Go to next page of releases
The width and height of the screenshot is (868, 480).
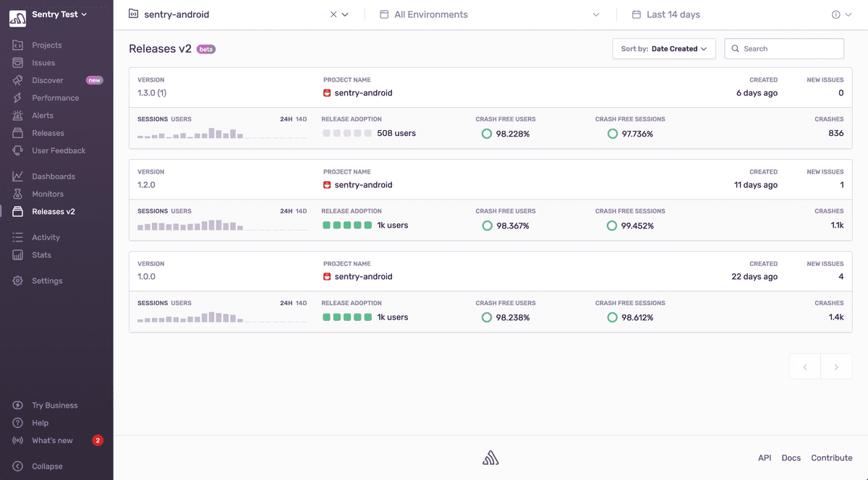point(836,367)
